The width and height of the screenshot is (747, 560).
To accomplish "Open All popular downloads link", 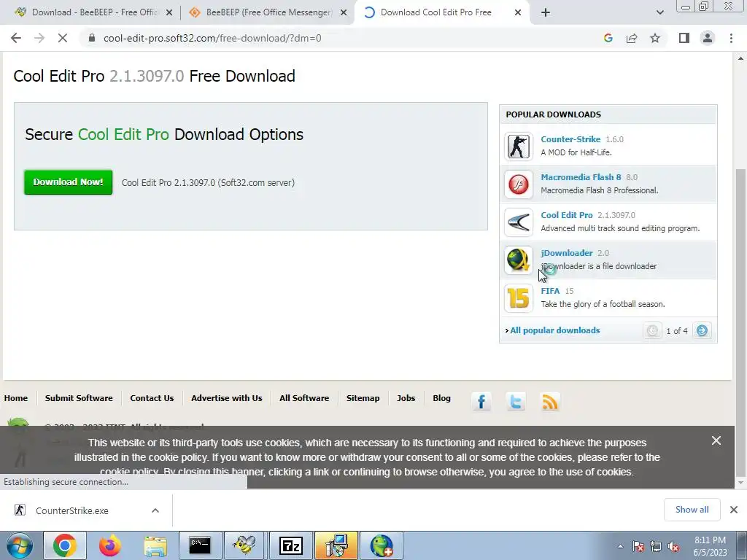I will tap(554, 330).
